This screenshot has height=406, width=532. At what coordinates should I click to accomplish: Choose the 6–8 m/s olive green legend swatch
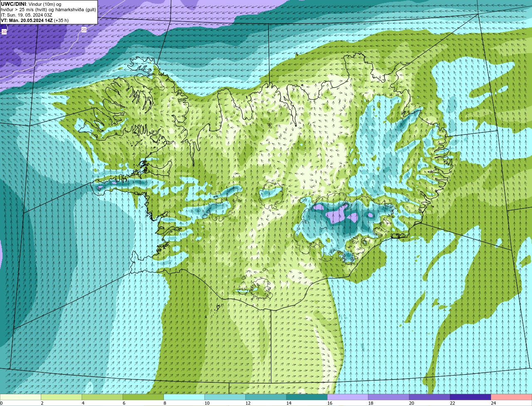143,397
